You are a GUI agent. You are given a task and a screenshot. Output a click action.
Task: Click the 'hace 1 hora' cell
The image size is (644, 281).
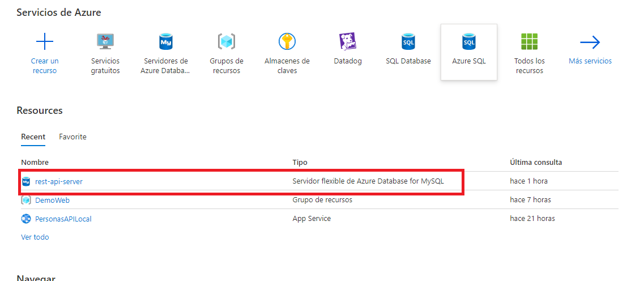click(528, 181)
